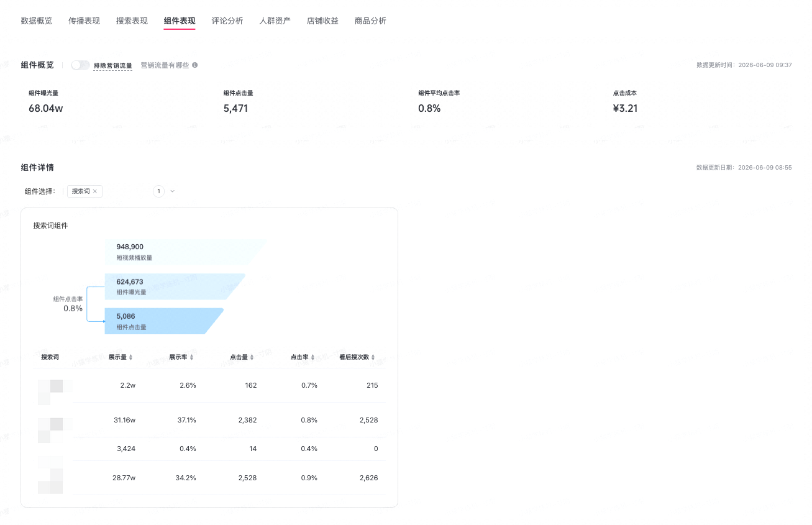812x525 pixels.
Task: Click the funnel bar 5,086 组件点击量
Action: point(165,321)
